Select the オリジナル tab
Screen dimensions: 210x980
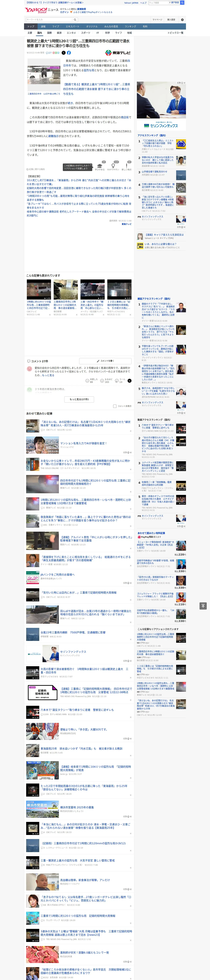pos(92,26)
